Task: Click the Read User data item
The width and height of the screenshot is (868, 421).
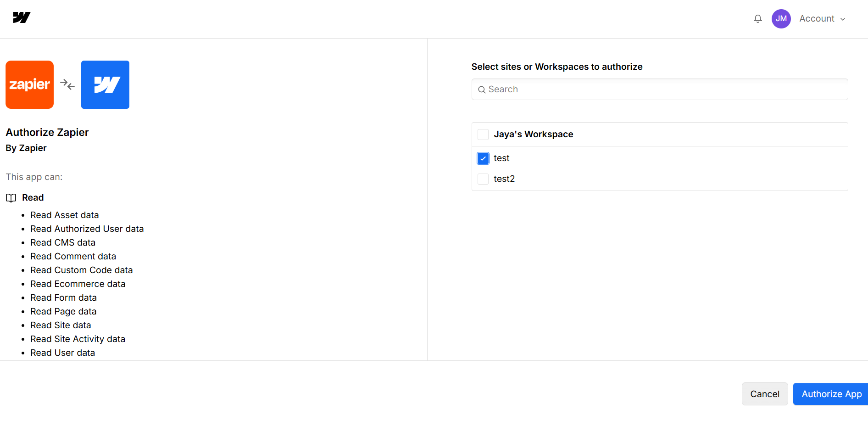Action: 63,353
